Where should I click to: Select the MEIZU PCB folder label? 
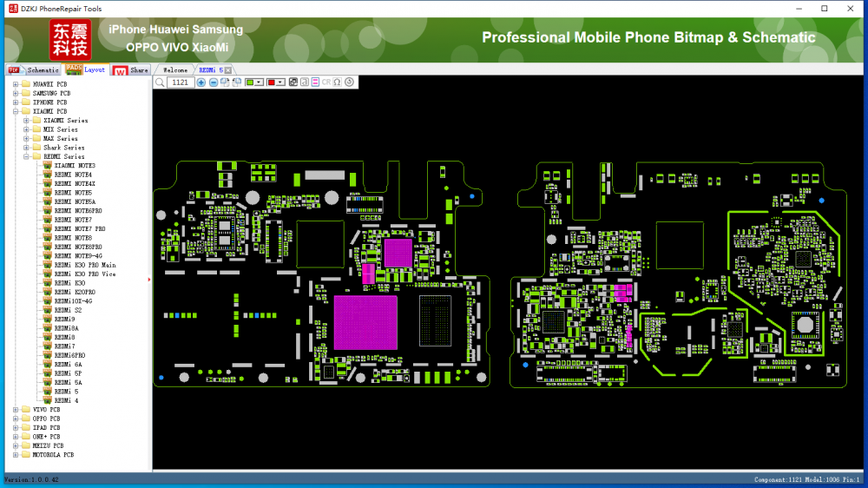point(48,446)
